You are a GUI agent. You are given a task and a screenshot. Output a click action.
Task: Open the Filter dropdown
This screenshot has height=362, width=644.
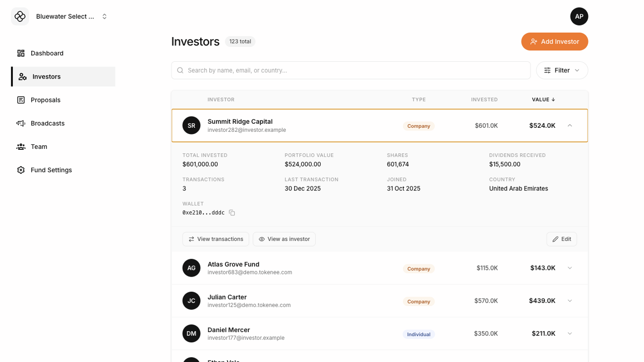(562, 71)
